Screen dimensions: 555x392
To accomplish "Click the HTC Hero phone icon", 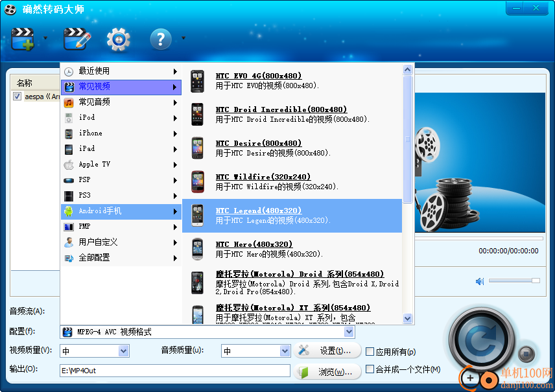I will 197,249.
